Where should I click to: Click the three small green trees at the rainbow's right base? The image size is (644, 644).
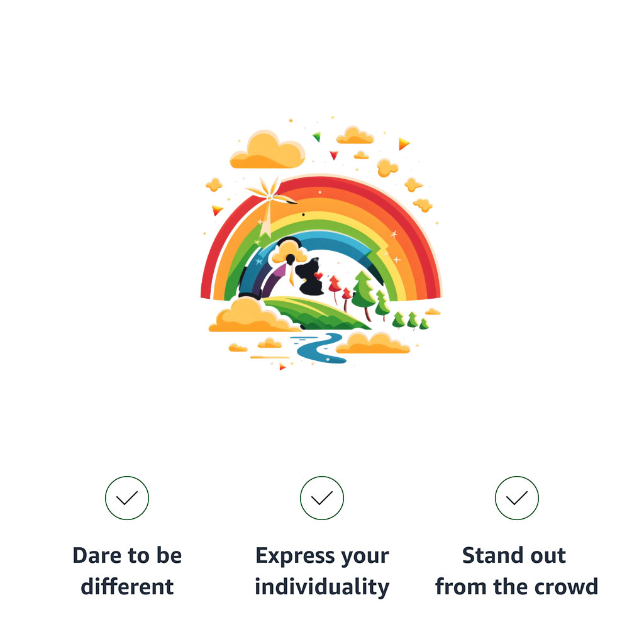pyautogui.click(x=411, y=321)
